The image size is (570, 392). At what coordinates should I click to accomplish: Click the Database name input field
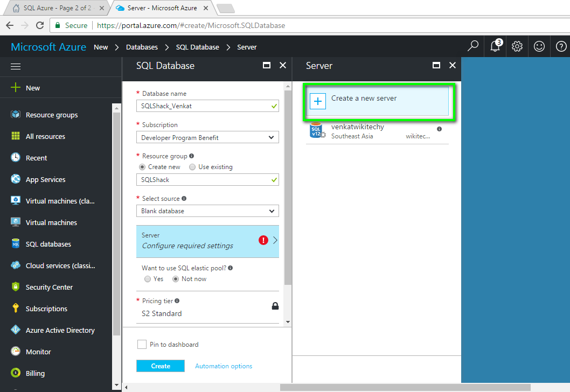coord(207,106)
